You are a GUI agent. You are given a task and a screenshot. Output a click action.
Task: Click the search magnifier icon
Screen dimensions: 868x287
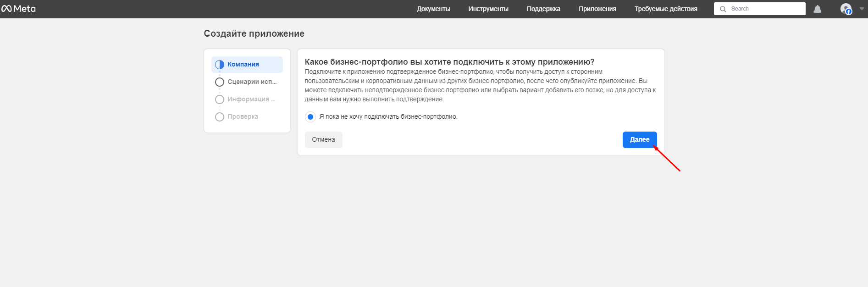pyautogui.click(x=723, y=9)
